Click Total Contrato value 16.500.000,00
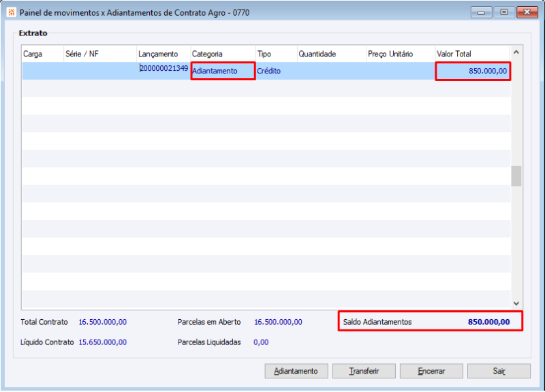The image size is (545, 392). tap(103, 322)
